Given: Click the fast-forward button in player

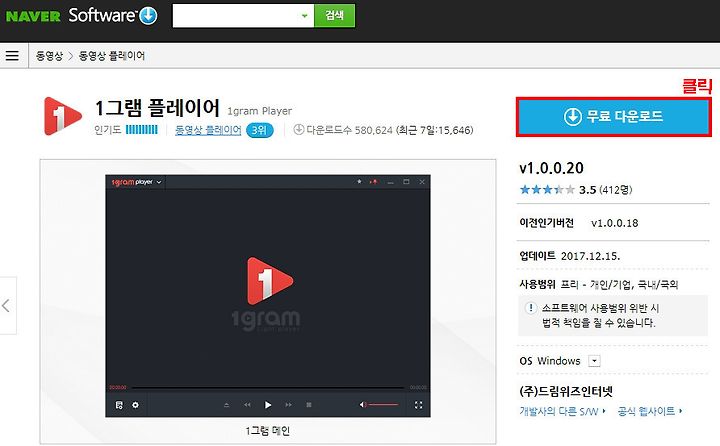Looking at the screenshot, I should (x=288, y=405).
